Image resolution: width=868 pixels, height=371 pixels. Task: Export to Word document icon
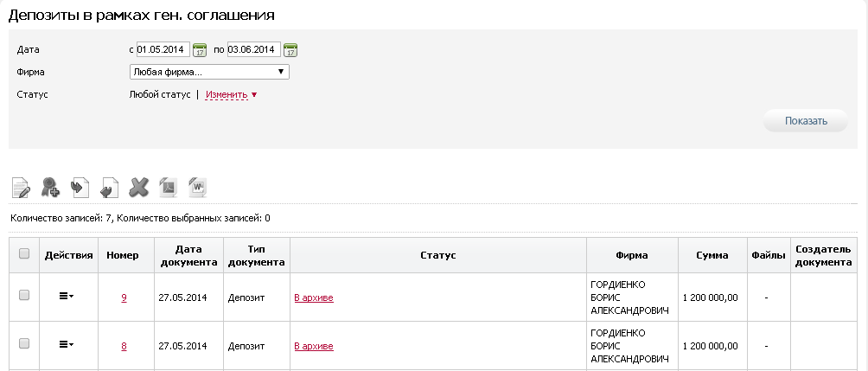click(198, 187)
